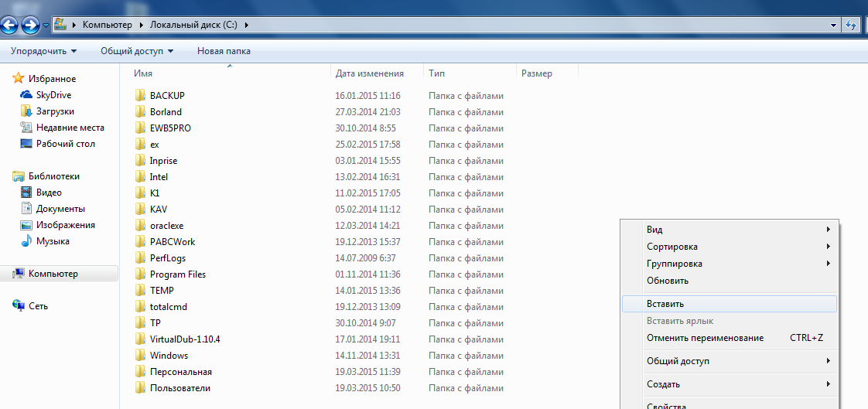Viewport: 868px width, 409px height.
Task: Open Создать submenu in context menu
Action: coord(730,384)
